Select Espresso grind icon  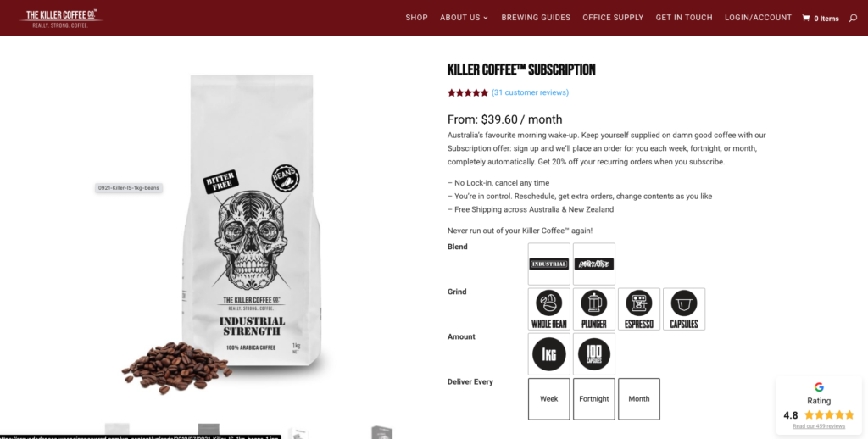click(639, 308)
